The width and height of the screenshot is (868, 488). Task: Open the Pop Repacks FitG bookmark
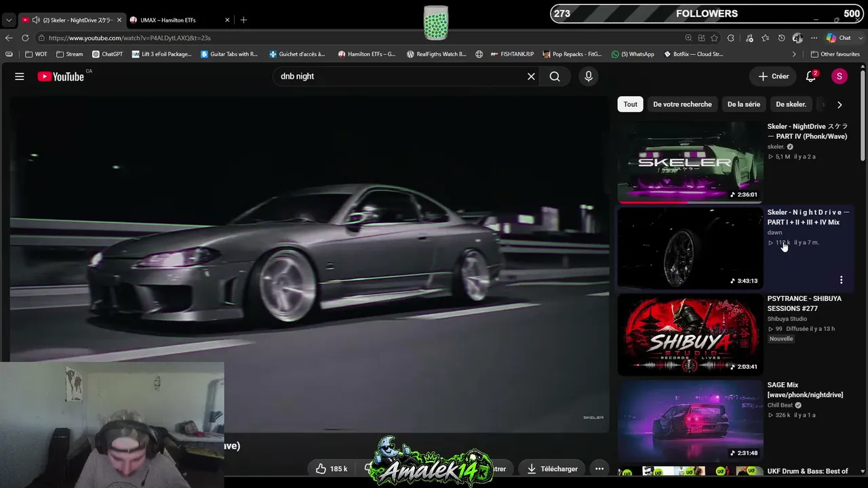point(572,54)
